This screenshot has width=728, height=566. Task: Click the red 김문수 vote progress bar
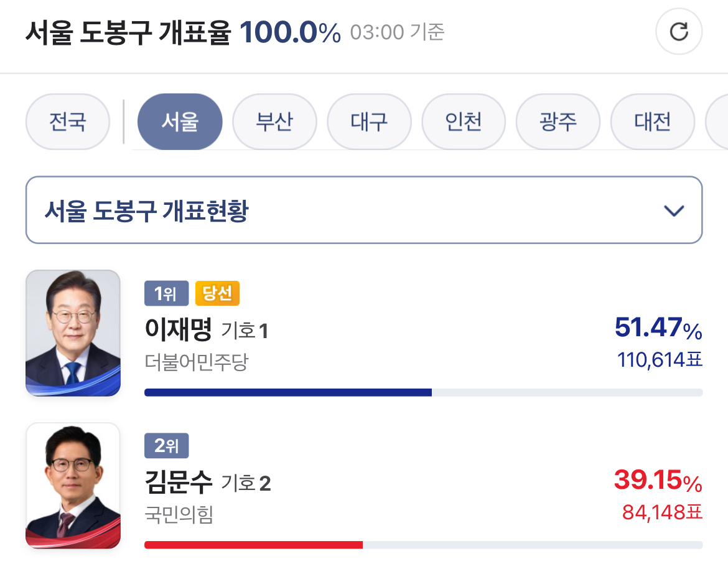point(253,545)
